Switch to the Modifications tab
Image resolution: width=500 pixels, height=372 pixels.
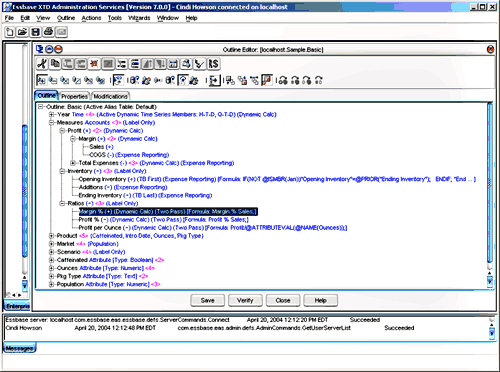pos(110,96)
